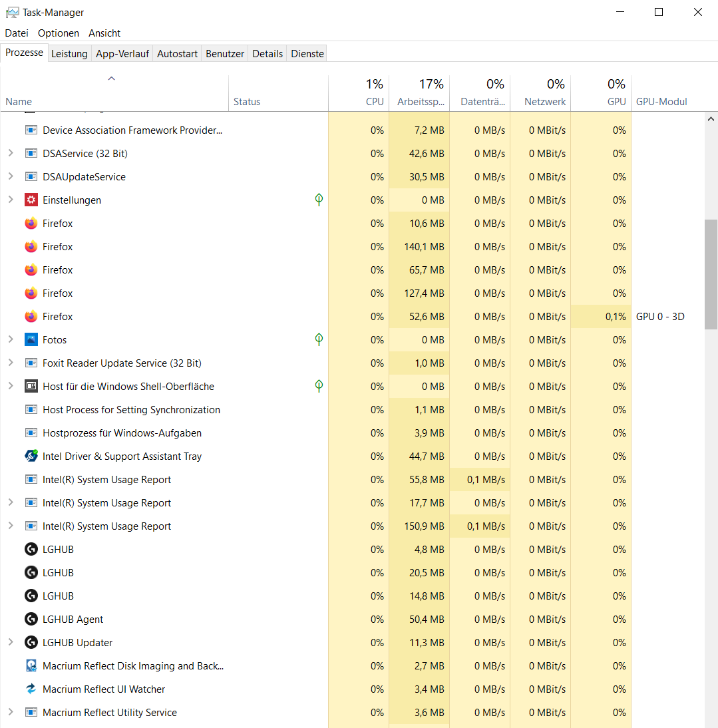
Task: Click the DSAService (32 Bit) process icon
Action: (31, 153)
